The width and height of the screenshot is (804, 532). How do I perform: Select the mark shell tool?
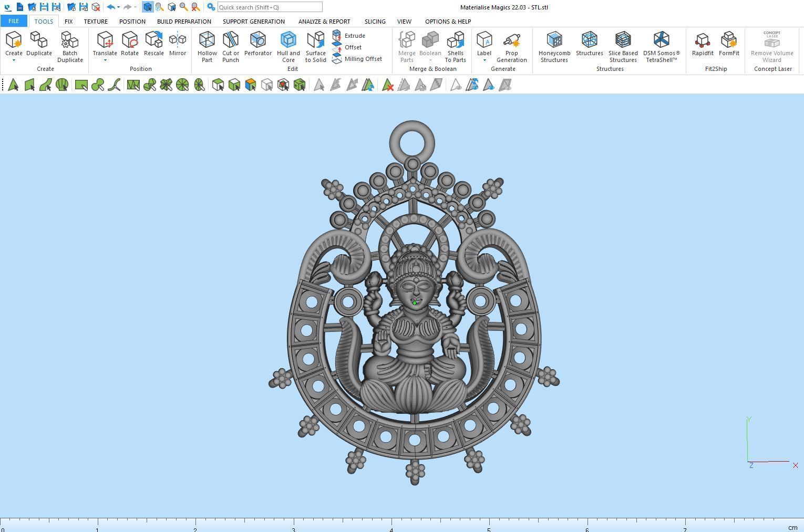[62, 85]
